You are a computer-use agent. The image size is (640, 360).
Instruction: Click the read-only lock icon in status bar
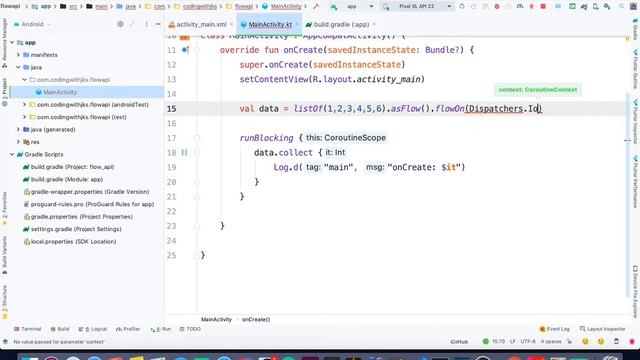pos(570,341)
